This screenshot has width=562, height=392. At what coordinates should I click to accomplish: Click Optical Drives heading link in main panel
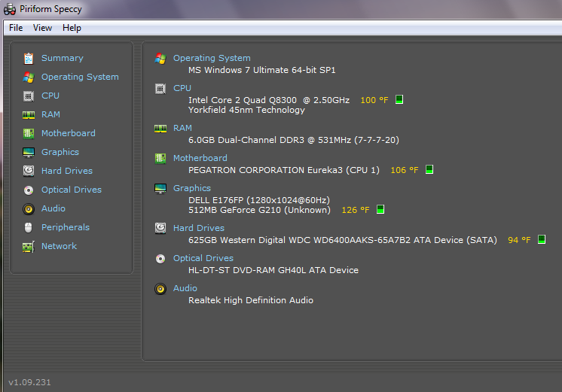tap(203, 258)
